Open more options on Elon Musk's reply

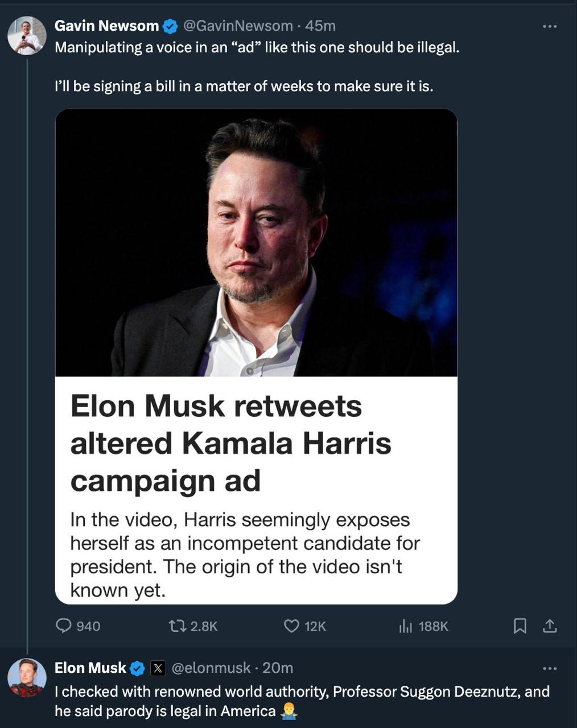click(550, 668)
